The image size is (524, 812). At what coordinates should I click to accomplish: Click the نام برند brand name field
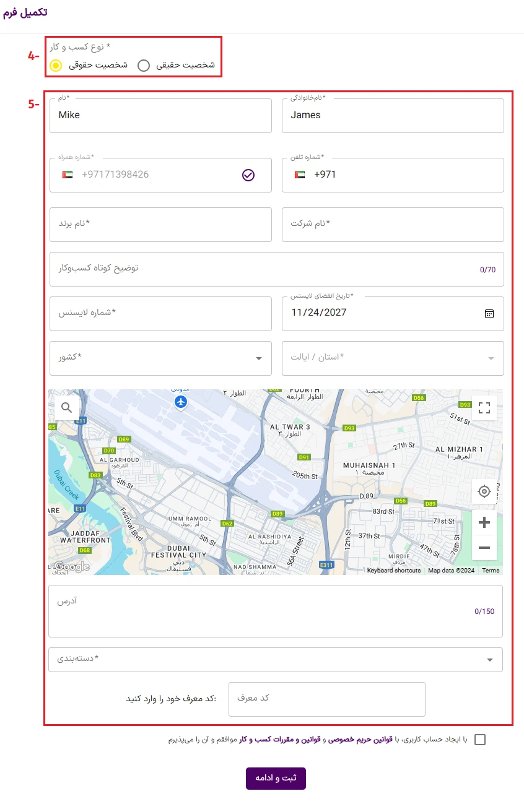160,225
